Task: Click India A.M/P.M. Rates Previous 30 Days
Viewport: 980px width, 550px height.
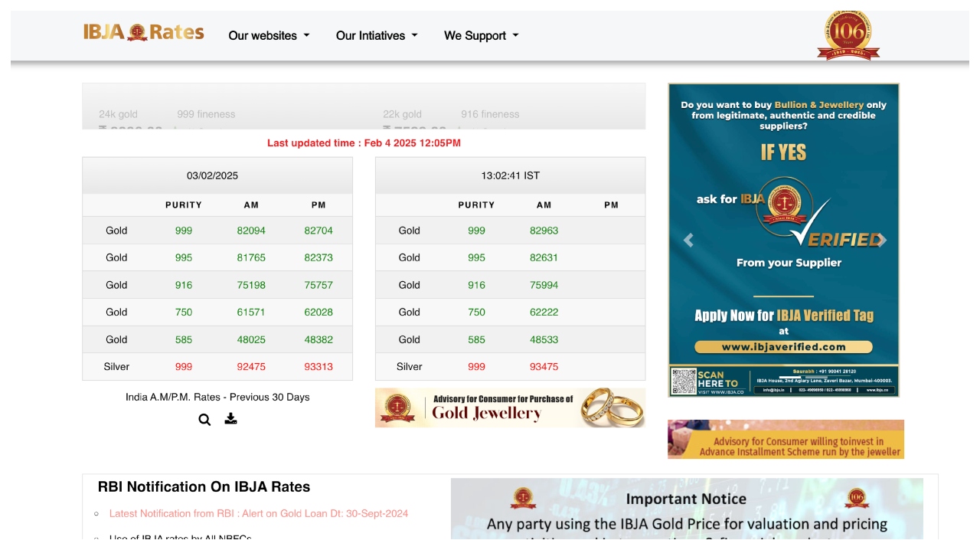Action: pos(217,397)
